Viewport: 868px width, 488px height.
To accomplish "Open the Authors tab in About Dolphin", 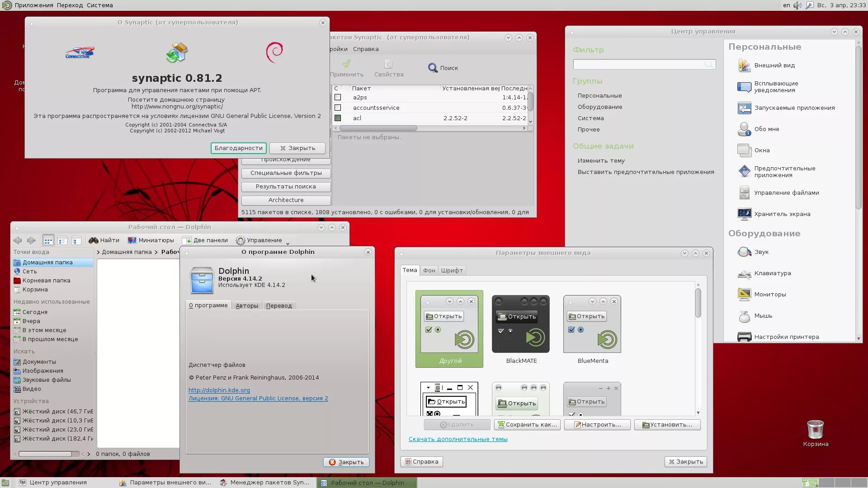I will point(247,306).
